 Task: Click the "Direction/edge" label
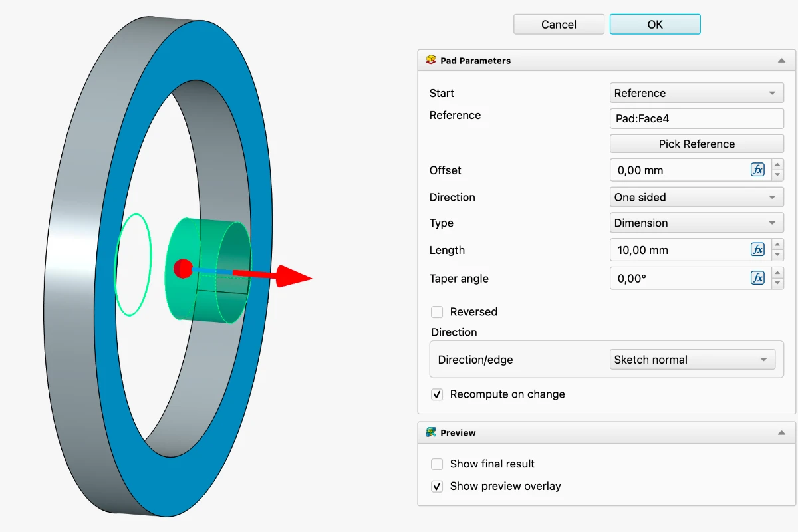475,360
